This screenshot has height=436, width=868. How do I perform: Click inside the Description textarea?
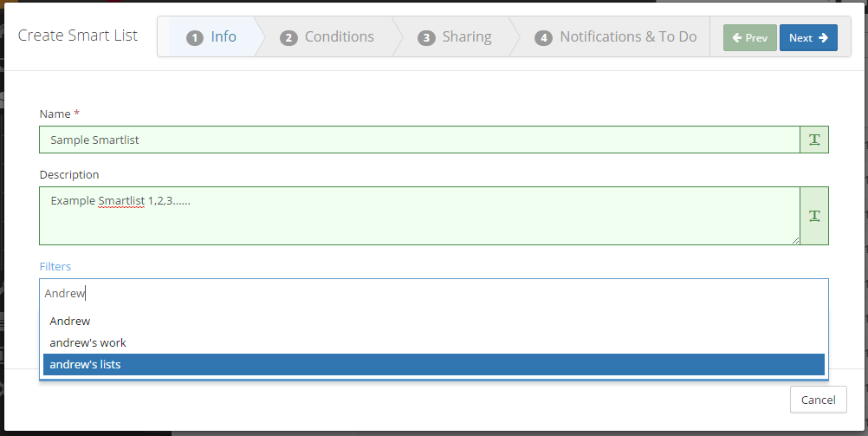click(x=419, y=216)
